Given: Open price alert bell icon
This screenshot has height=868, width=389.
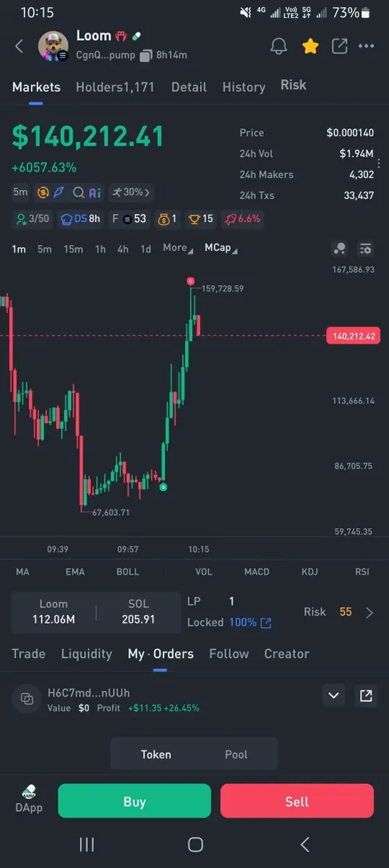Looking at the screenshot, I should [278, 46].
